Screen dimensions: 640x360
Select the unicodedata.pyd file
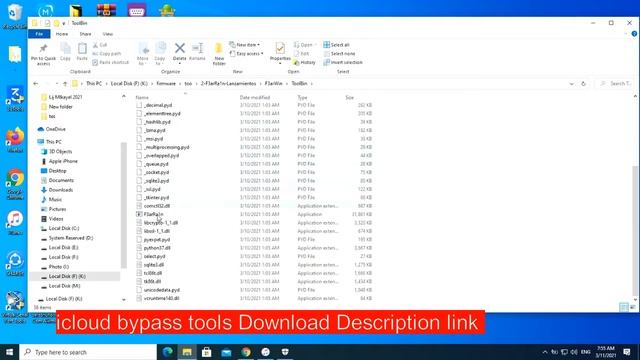162,290
